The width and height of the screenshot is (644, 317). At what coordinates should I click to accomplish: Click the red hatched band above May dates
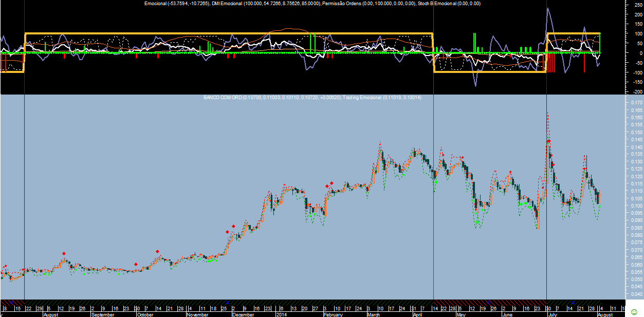pyautogui.click(x=490, y=302)
